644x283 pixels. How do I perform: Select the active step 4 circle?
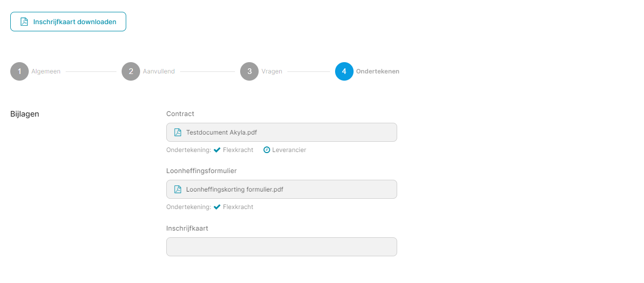[344, 71]
